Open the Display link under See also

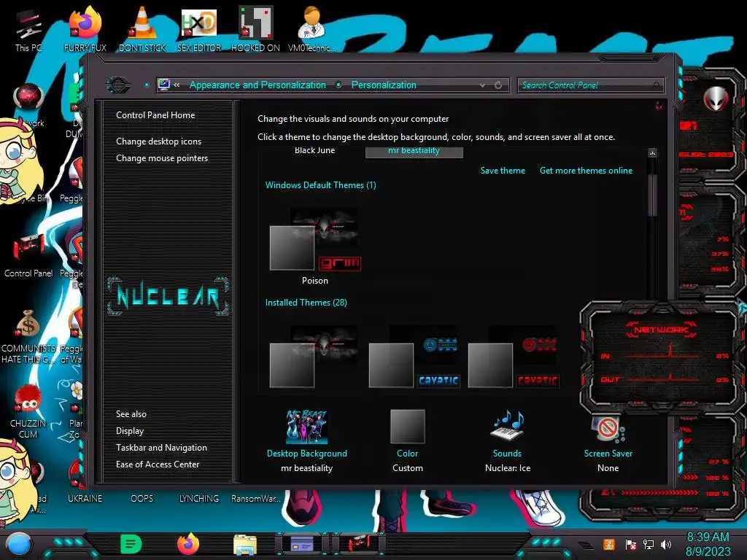click(130, 431)
